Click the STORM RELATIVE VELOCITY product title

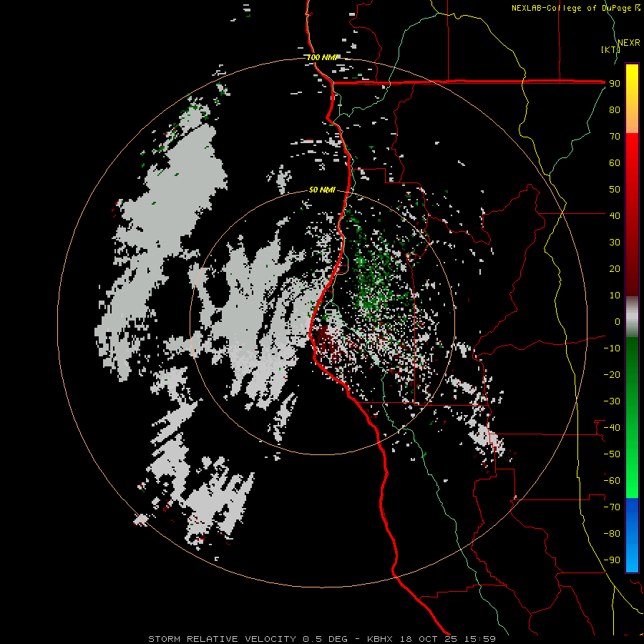pyautogui.click(x=222, y=639)
